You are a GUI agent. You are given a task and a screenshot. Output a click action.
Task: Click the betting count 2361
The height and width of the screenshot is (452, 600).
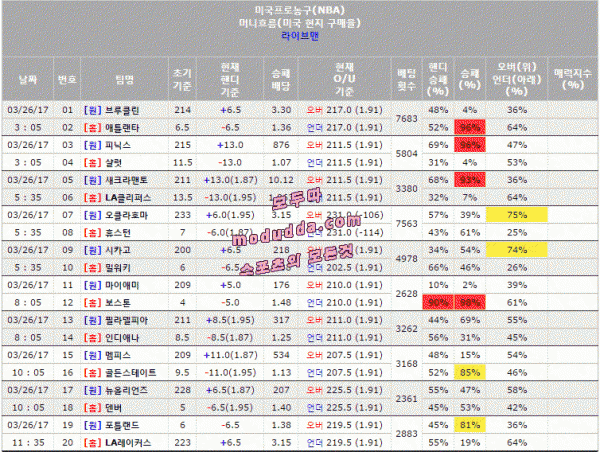[x=406, y=399]
